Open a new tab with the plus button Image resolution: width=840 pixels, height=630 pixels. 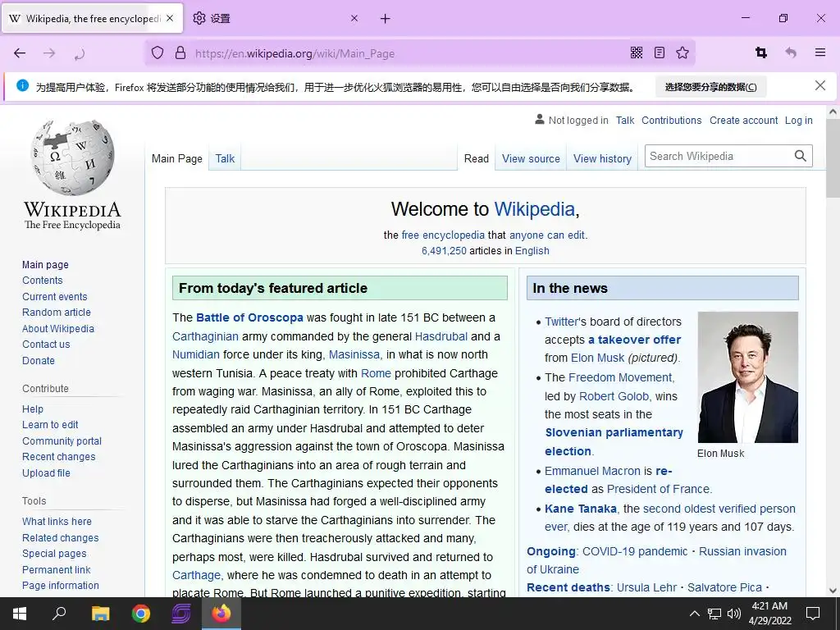(386, 19)
